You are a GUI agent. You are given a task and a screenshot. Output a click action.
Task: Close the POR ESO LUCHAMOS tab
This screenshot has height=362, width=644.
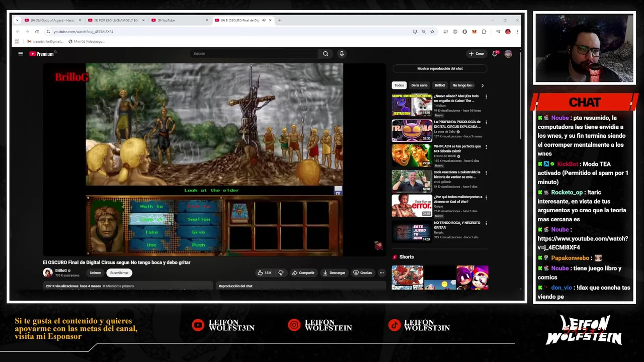click(143, 21)
